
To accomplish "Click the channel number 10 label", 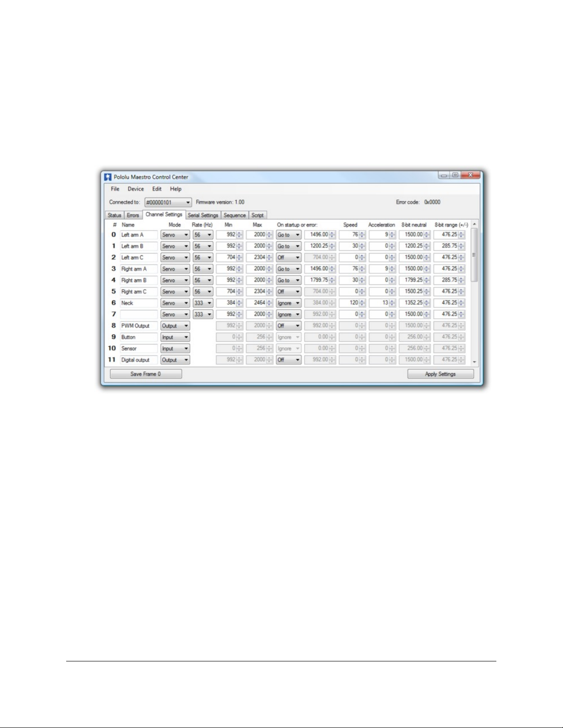I will pyautogui.click(x=112, y=349).
